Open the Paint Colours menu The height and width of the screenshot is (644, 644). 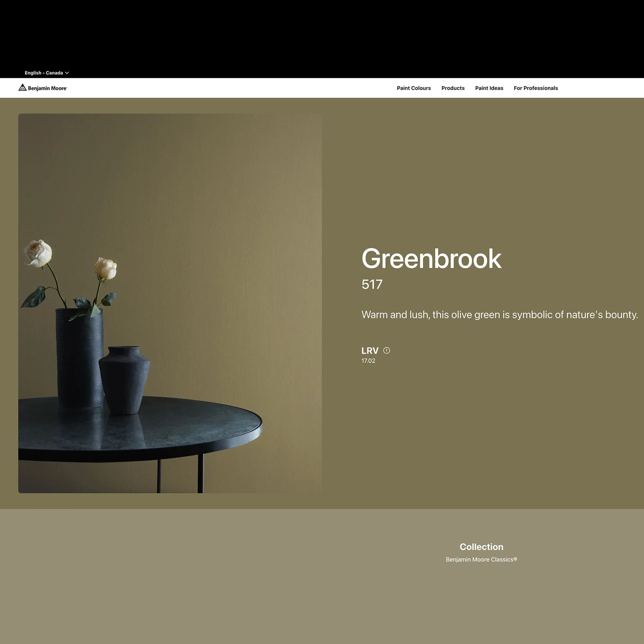413,88
